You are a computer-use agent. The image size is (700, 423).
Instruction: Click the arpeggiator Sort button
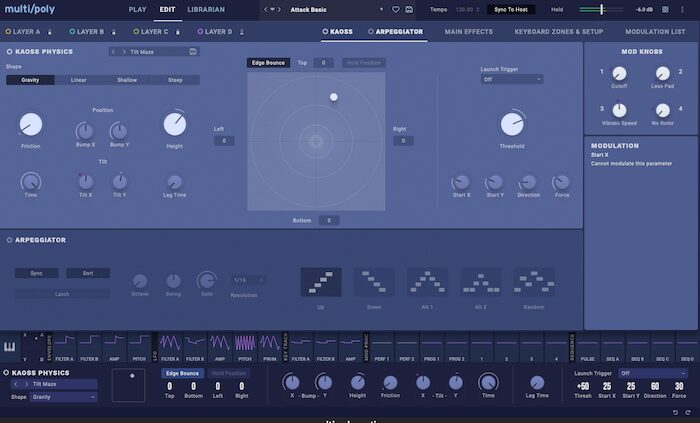click(88, 273)
